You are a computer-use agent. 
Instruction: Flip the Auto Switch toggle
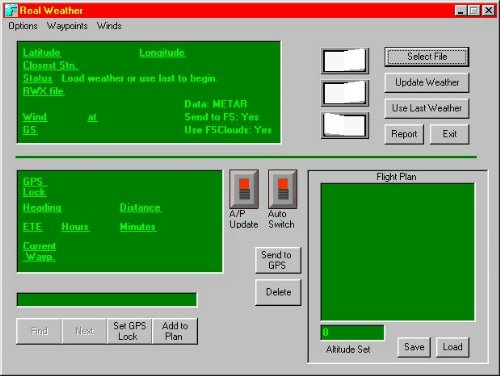(x=283, y=189)
